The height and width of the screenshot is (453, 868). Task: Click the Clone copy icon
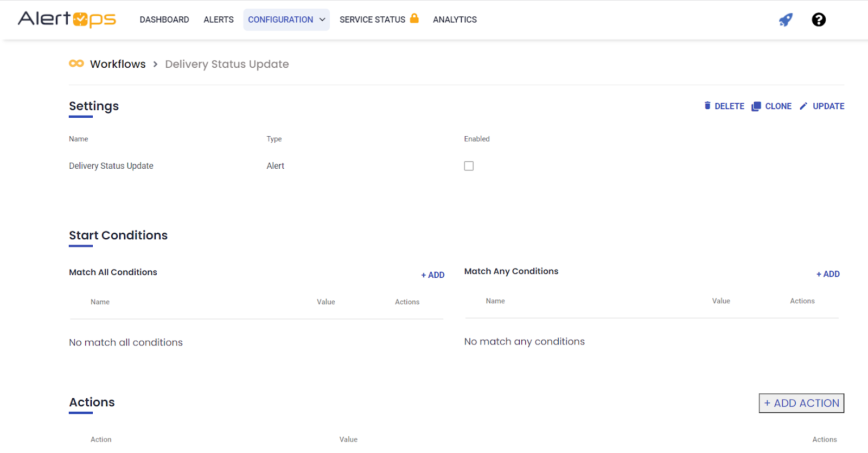(x=756, y=106)
